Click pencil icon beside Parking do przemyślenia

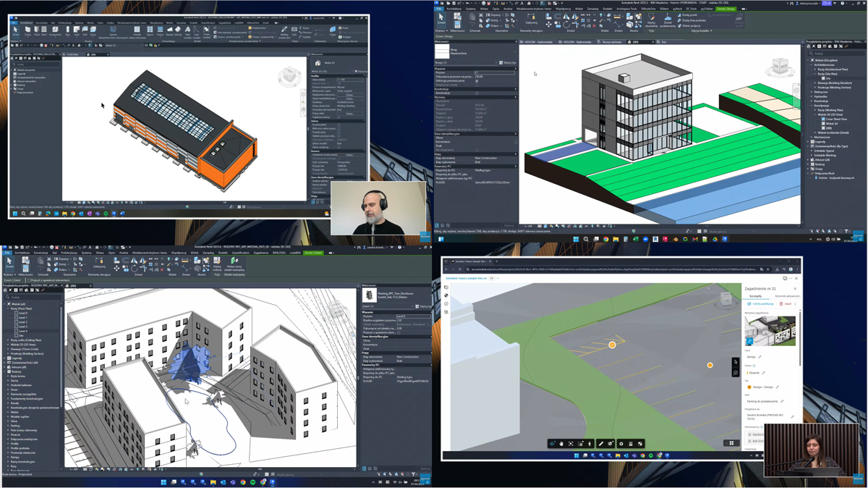782,401
